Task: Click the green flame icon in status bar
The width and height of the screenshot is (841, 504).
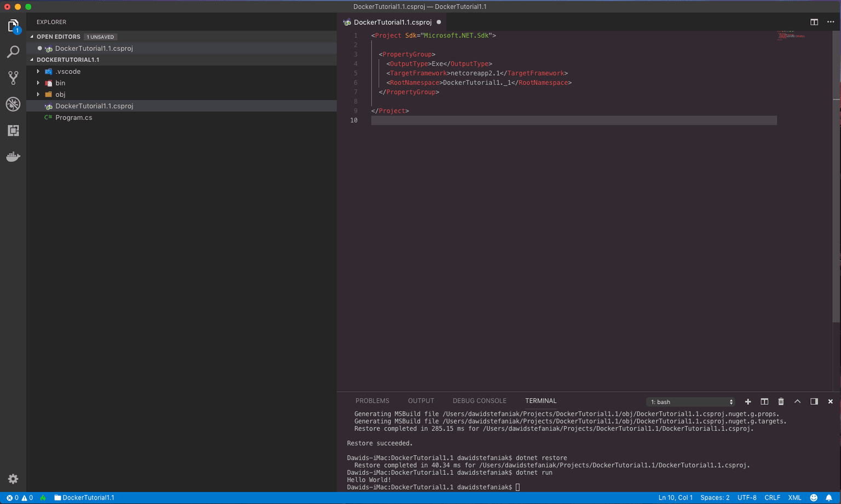Action: point(43,498)
